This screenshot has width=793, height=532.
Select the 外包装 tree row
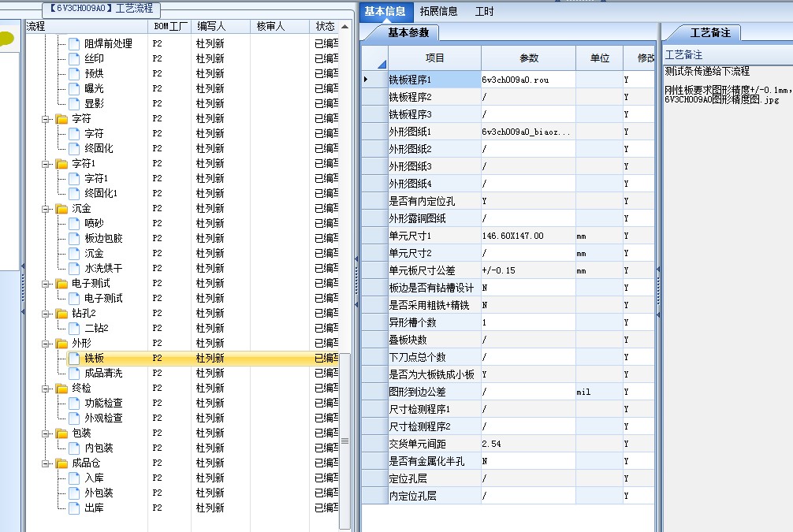coord(182,493)
